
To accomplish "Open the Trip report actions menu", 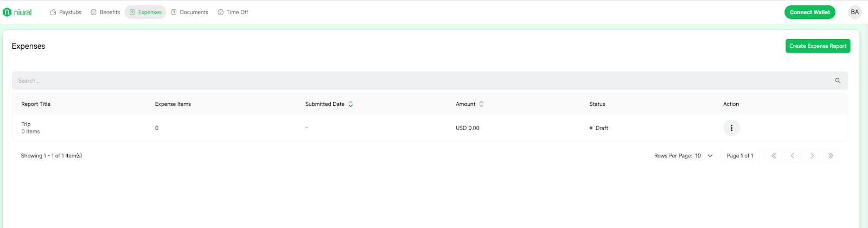I will tap(731, 128).
